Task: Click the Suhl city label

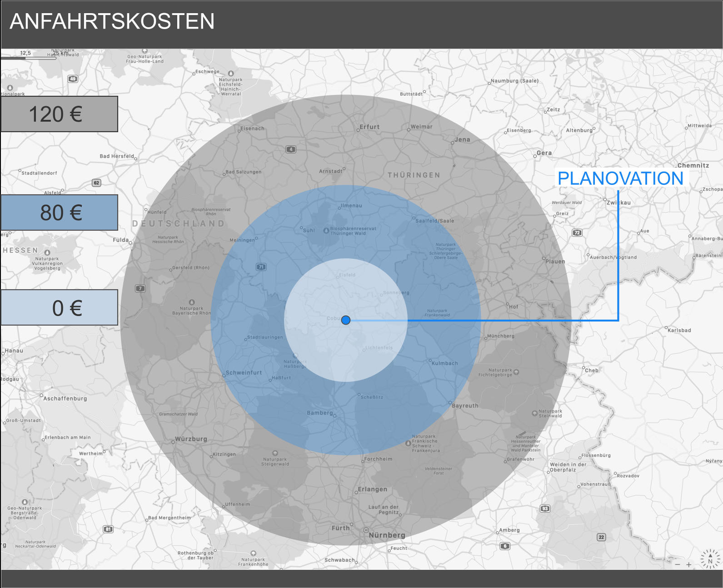Action: coord(309,230)
